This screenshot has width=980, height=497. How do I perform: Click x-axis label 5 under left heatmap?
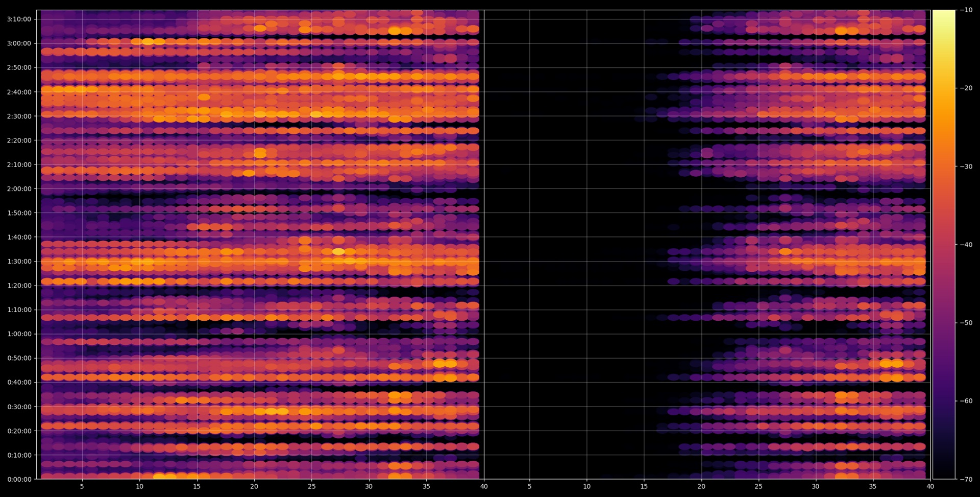(x=82, y=486)
